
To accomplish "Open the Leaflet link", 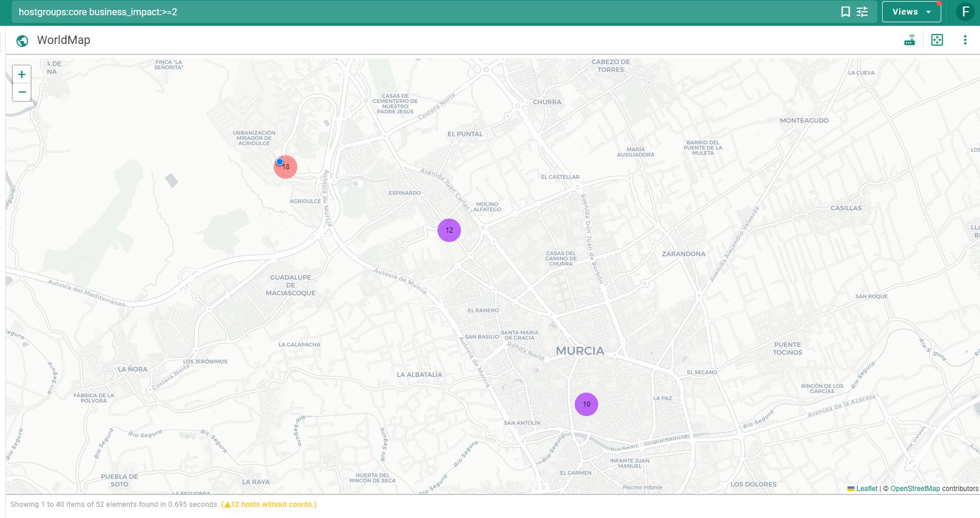I will click(x=867, y=489).
